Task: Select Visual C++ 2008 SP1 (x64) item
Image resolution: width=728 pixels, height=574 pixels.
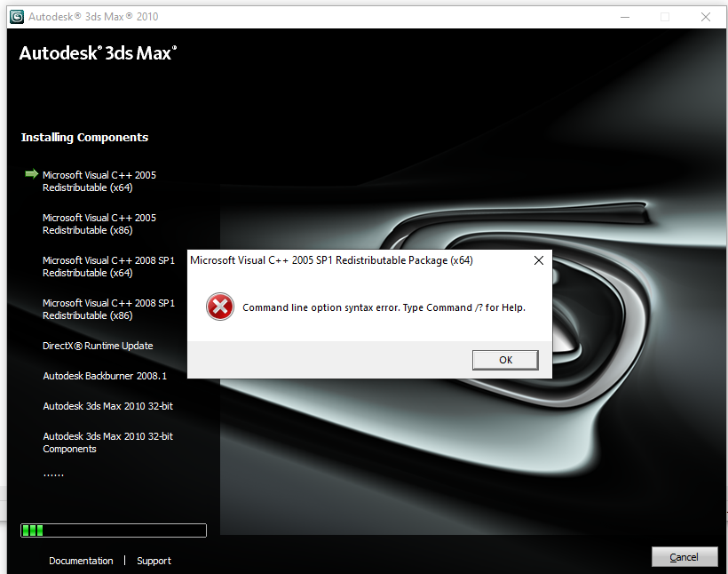Action: (108, 267)
